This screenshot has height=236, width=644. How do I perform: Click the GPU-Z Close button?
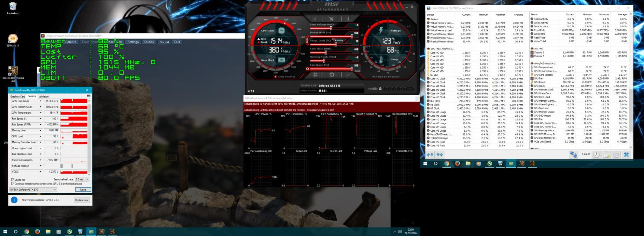tap(83, 190)
